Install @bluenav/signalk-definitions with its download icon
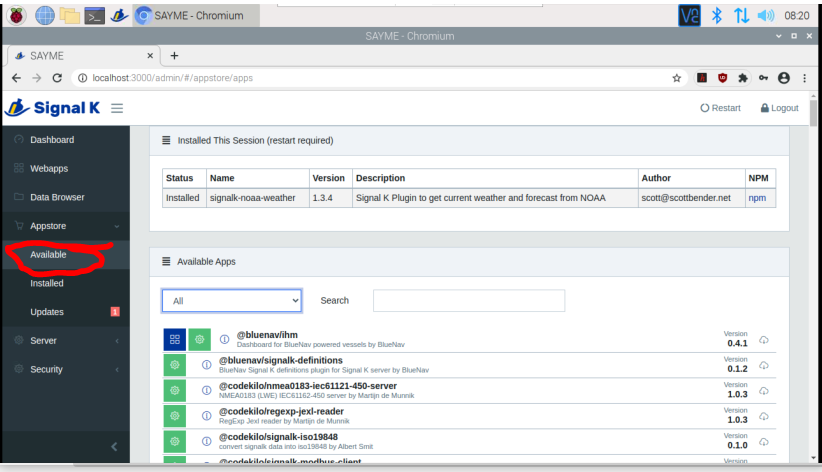Viewport: 822px width, 472px height. [764, 365]
